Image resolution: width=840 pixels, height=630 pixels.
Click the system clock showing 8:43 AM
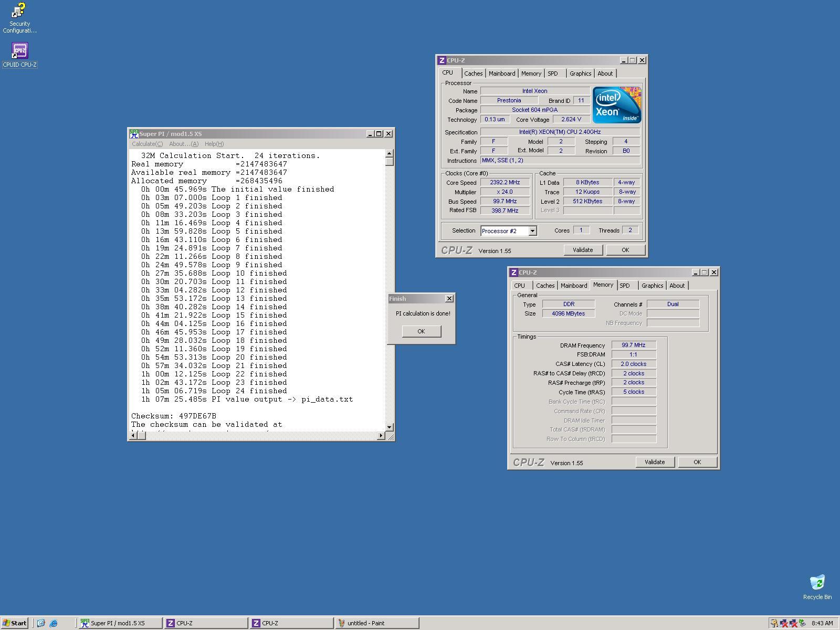pos(822,623)
